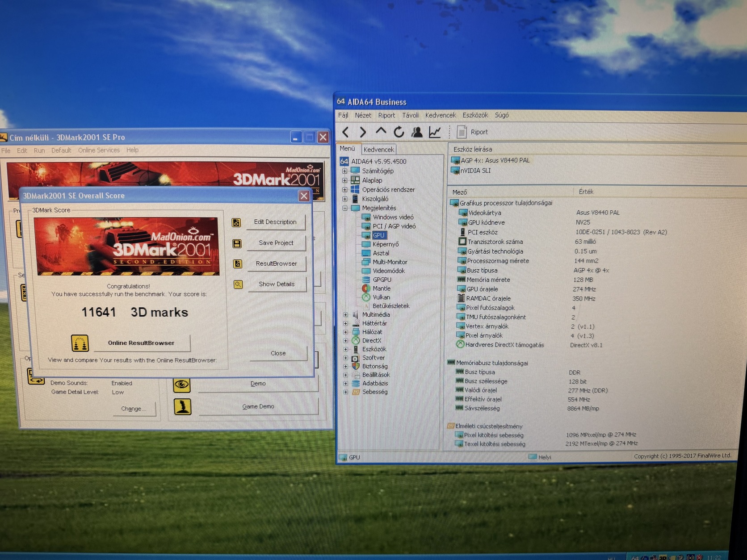
Task: Go up one level in AIDA64
Action: click(381, 131)
